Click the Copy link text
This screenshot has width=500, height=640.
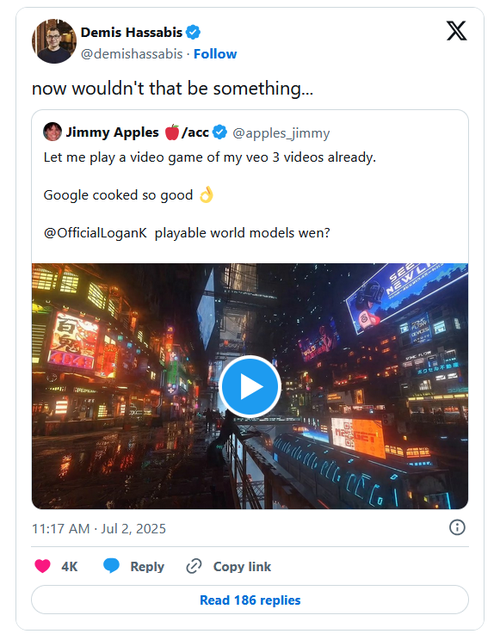tap(242, 567)
